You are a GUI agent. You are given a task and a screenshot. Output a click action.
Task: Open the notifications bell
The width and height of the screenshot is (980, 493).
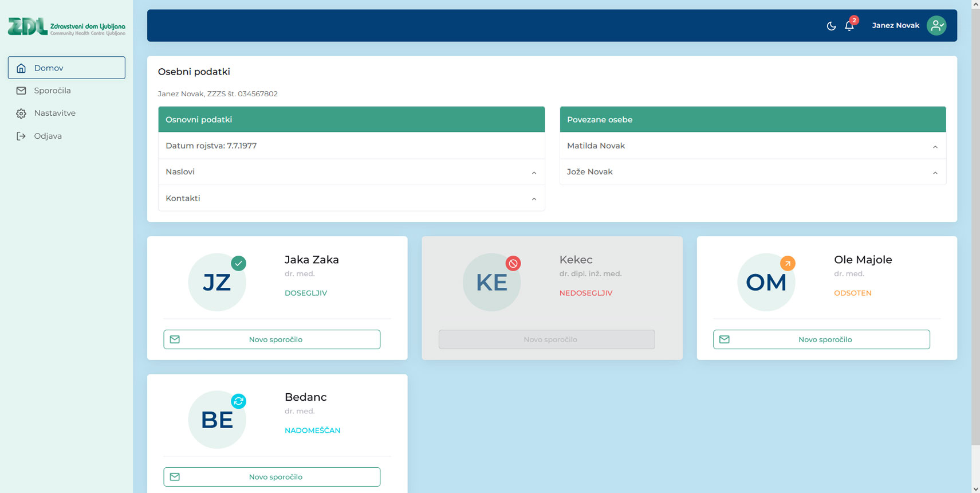[x=849, y=26]
